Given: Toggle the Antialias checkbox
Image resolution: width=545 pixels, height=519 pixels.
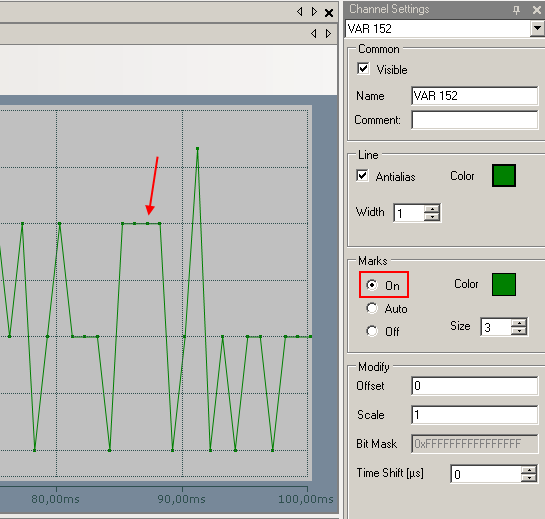Looking at the screenshot, I should [362, 176].
